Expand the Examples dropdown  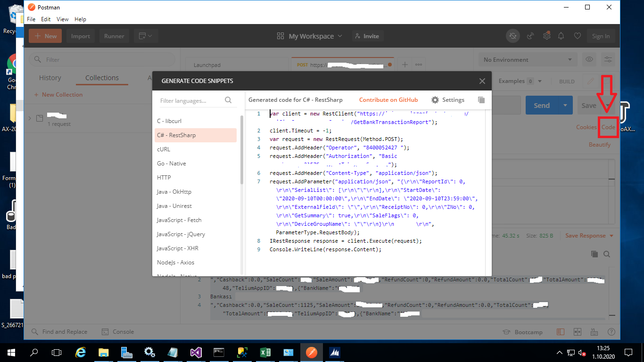pos(520,81)
